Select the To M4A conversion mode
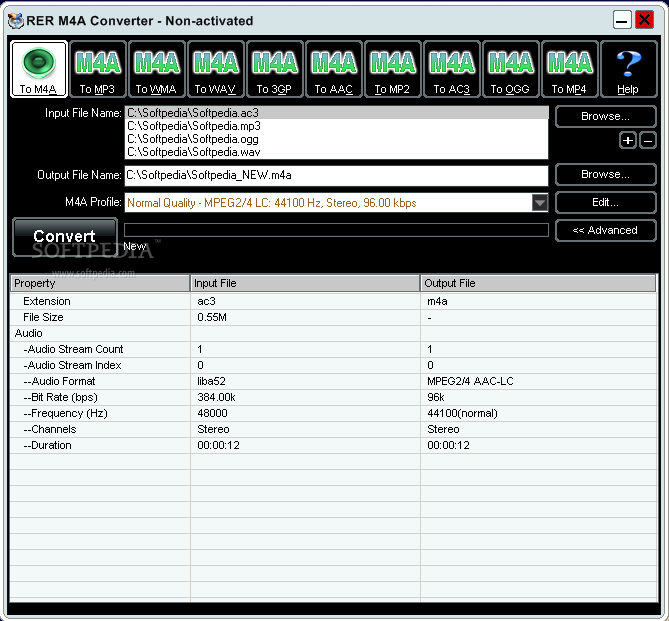The height and width of the screenshot is (621, 669). click(x=39, y=69)
